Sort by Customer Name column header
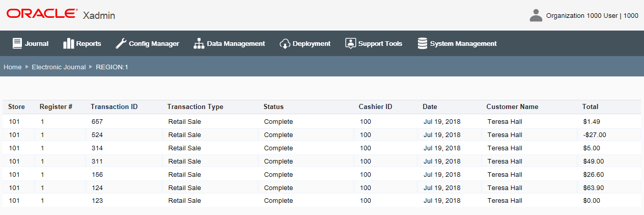The image size is (644, 215). click(512, 106)
